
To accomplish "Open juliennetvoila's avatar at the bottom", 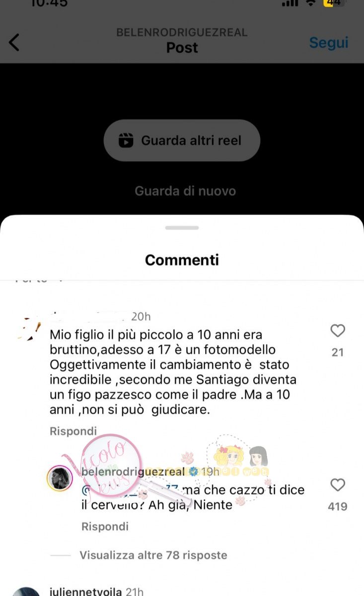I will coord(26,591).
